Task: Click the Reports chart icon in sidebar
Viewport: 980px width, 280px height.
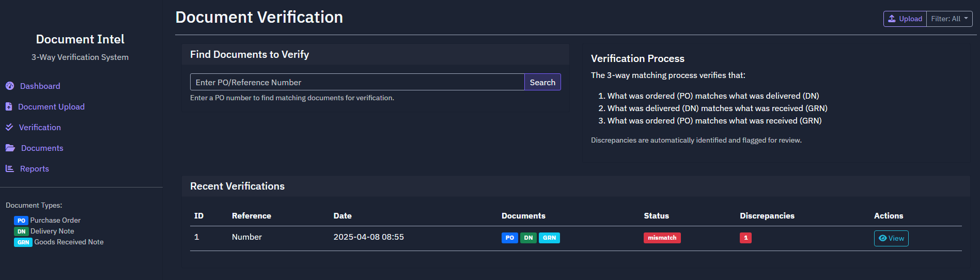Action: click(x=10, y=168)
